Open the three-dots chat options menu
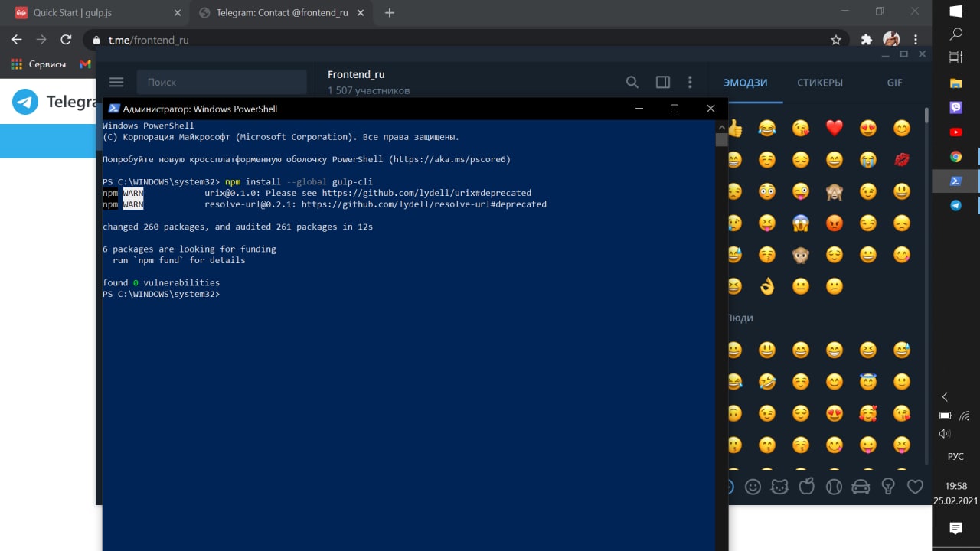Image resolution: width=980 pixels, height=551 pixels. coord(690,82)
